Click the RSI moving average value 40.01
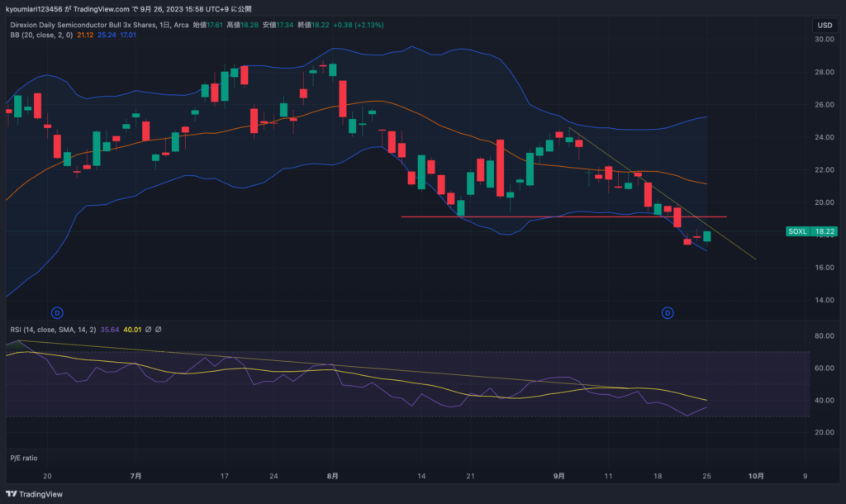Screen dimensions: 846x504 (132, 330)
